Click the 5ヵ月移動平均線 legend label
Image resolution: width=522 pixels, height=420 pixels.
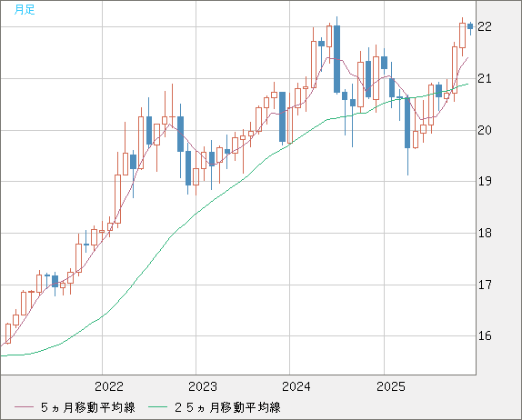coord(88,407)
